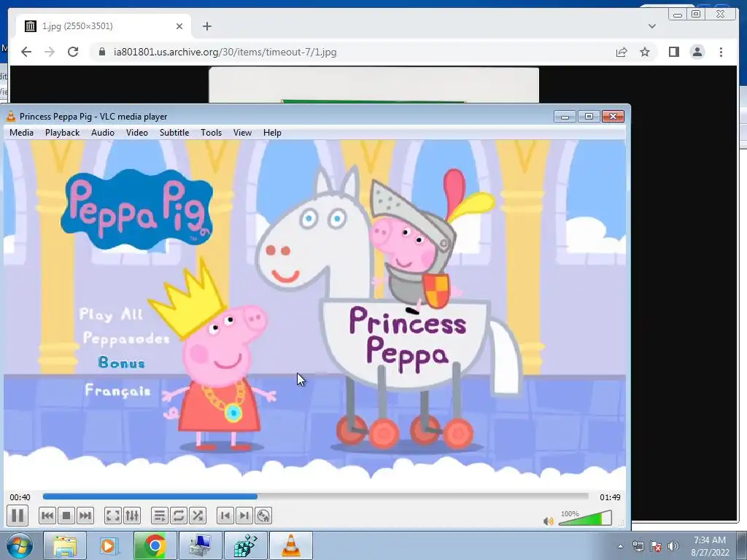The image size is (747, 560).
Task: Skip to next media in VLC
Action: click(x=85, y=516)
